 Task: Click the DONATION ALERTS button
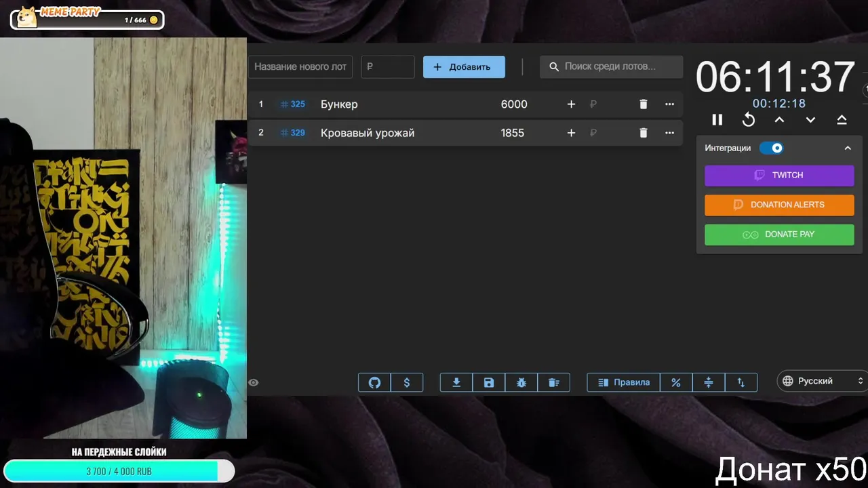click(x=779, y=205)
